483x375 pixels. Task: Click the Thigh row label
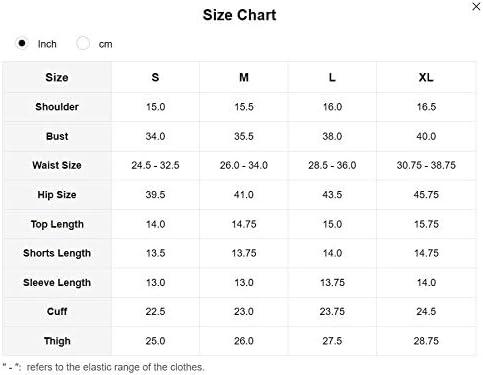pos(57,341)
